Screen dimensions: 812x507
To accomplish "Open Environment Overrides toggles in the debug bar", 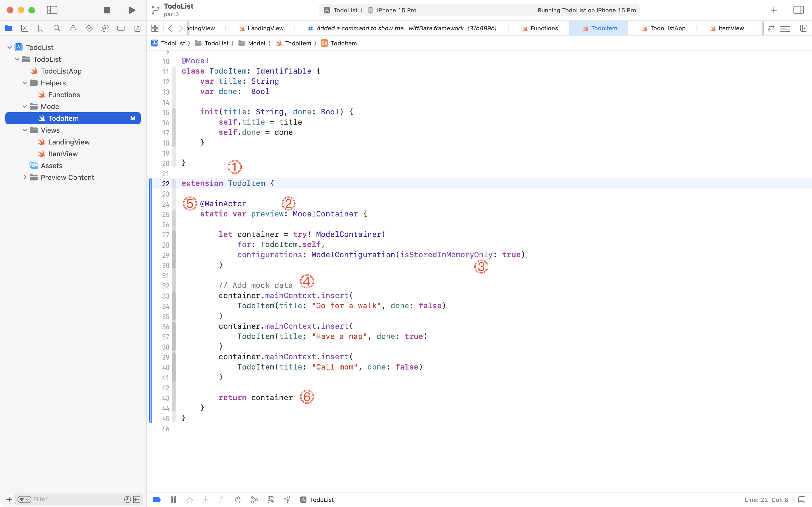I will tap(271, 499).
